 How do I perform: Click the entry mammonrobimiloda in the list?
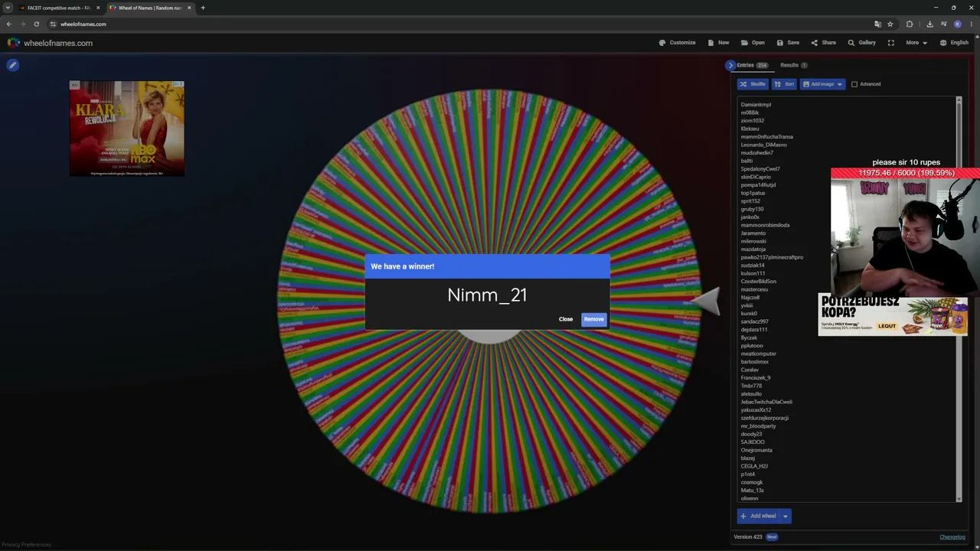point(765,225)
